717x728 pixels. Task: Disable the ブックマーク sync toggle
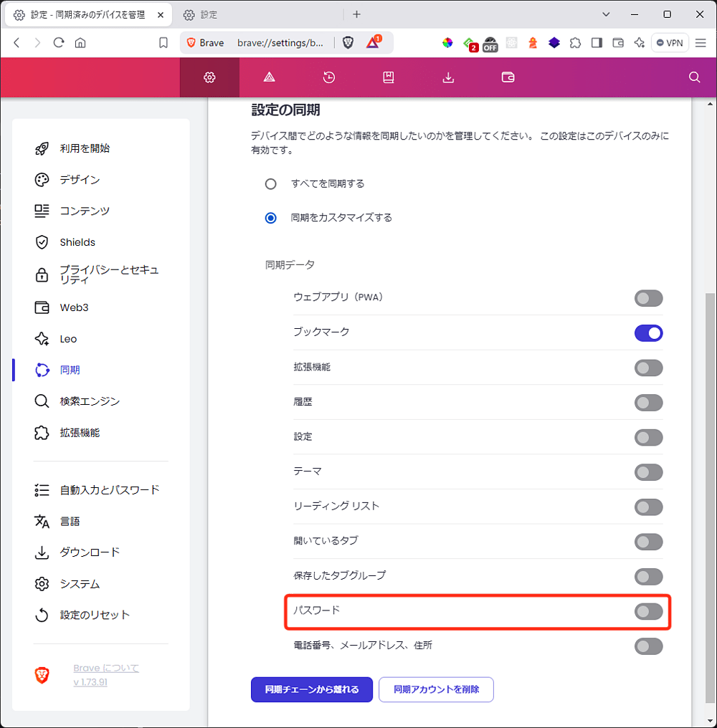[648, 333]
